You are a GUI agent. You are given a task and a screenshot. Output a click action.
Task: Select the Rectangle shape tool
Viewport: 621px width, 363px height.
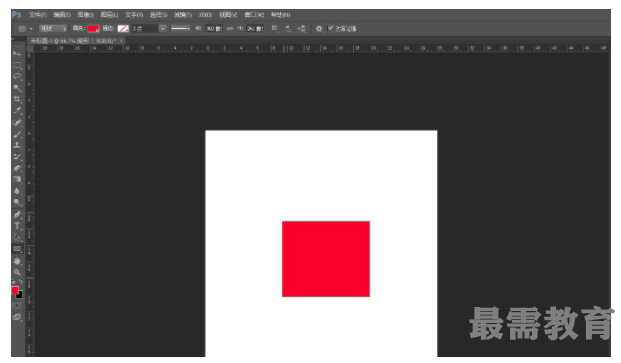pos(17,249)
